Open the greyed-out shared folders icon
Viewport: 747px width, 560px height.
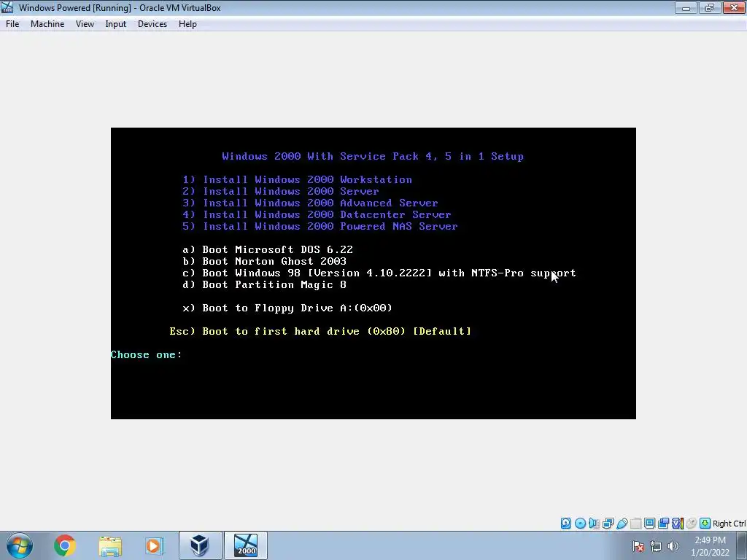click(x=635, y=524)
